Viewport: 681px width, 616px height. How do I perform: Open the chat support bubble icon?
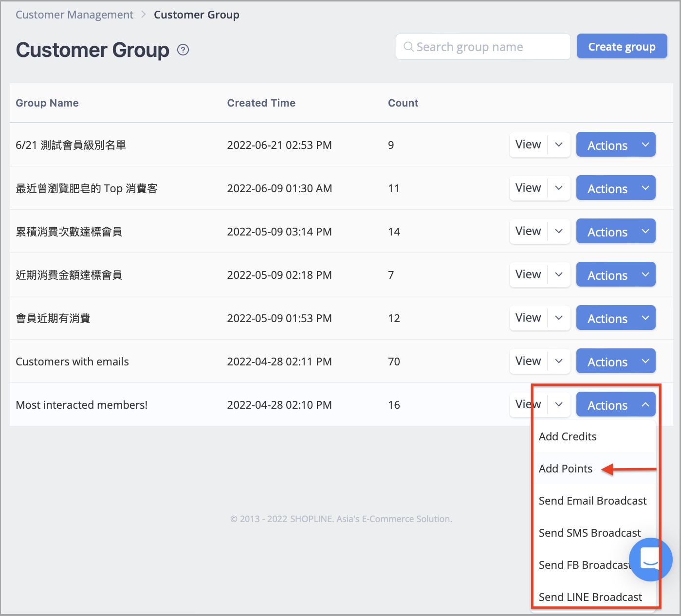pos(651,560)
